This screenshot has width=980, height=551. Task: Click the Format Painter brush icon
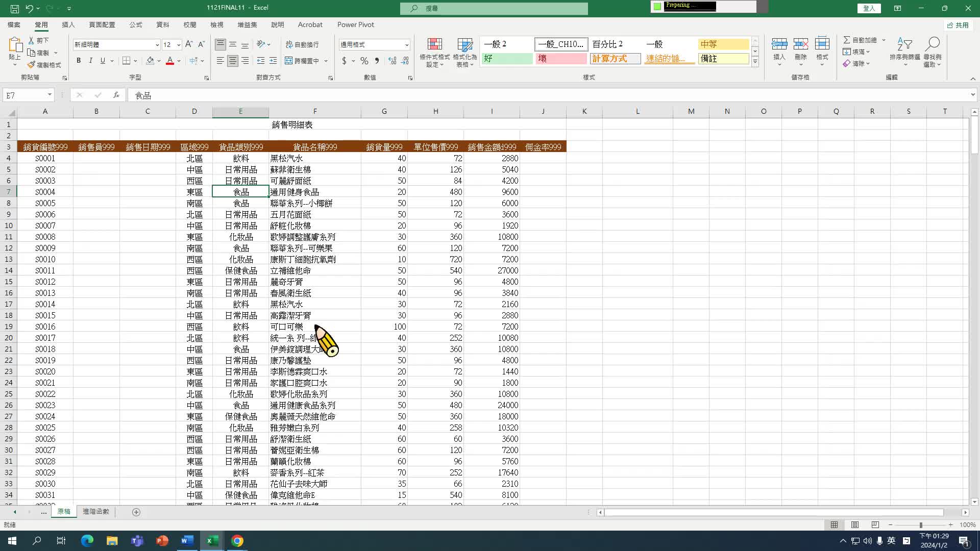31,65
